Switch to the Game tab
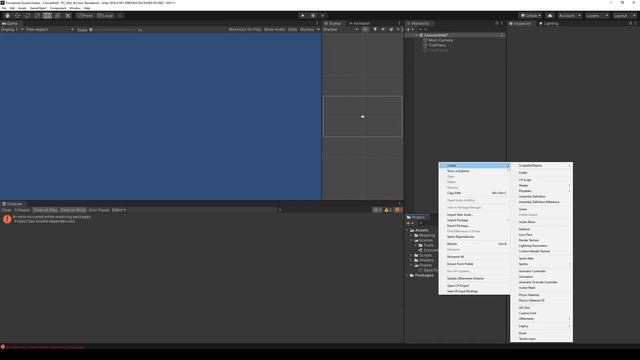The height and width of the screenshot is (360, 640). [10, 24]
